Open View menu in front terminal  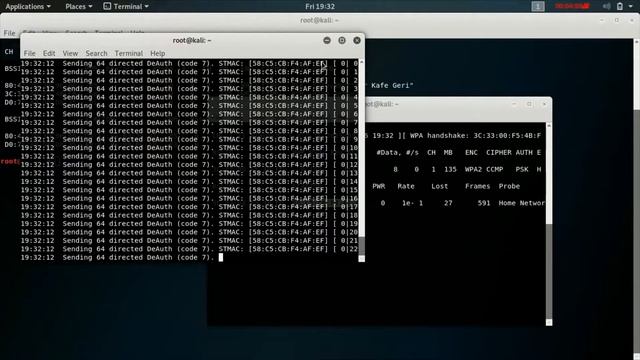[70, 53]
